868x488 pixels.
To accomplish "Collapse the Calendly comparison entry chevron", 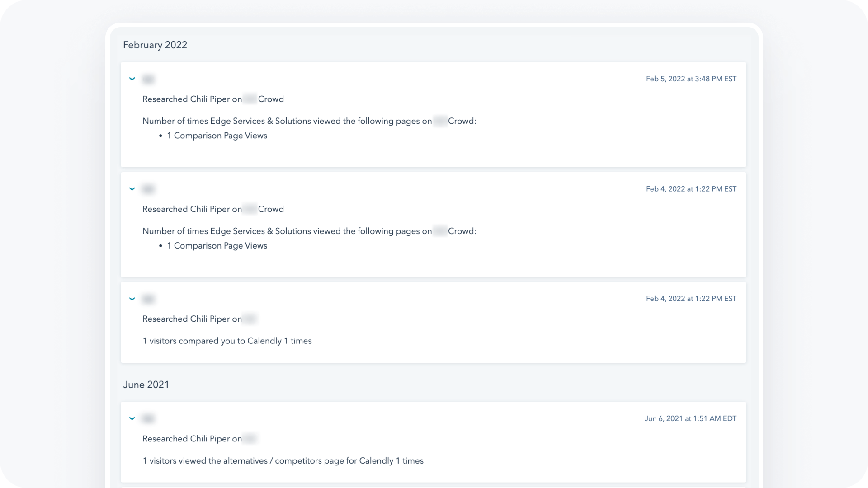I will point(132,299).
